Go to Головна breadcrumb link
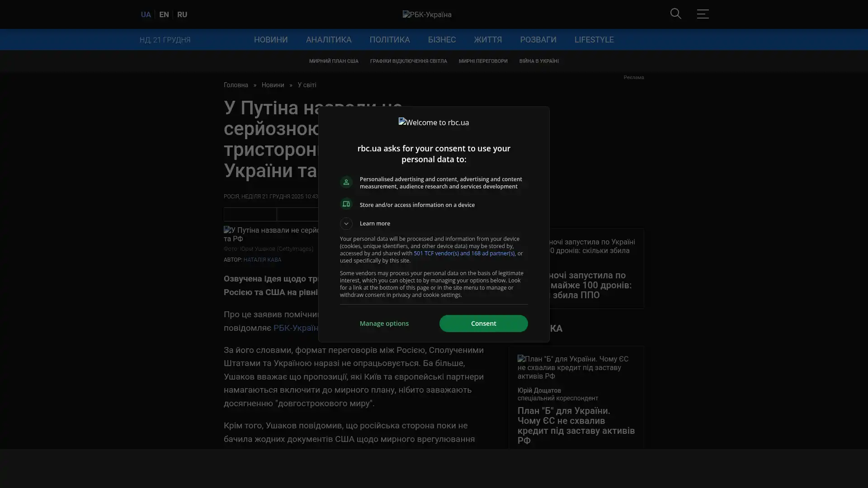 [x=236, y=85]
